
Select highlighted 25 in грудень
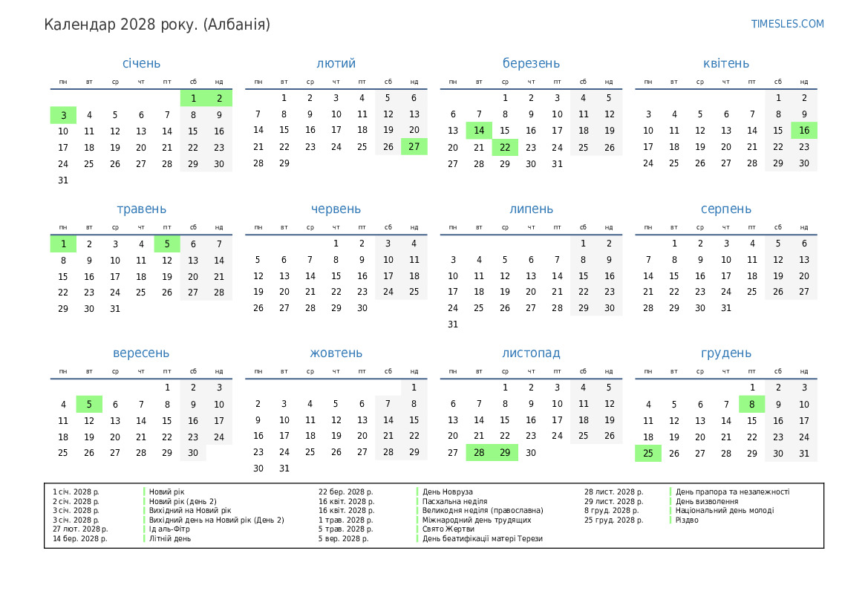click(x=647, y=453)
